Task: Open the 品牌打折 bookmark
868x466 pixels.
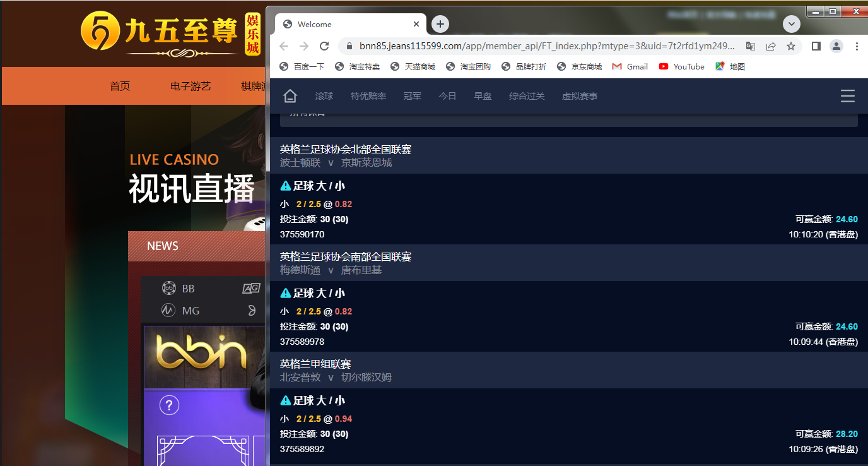Action: (524, 66)
